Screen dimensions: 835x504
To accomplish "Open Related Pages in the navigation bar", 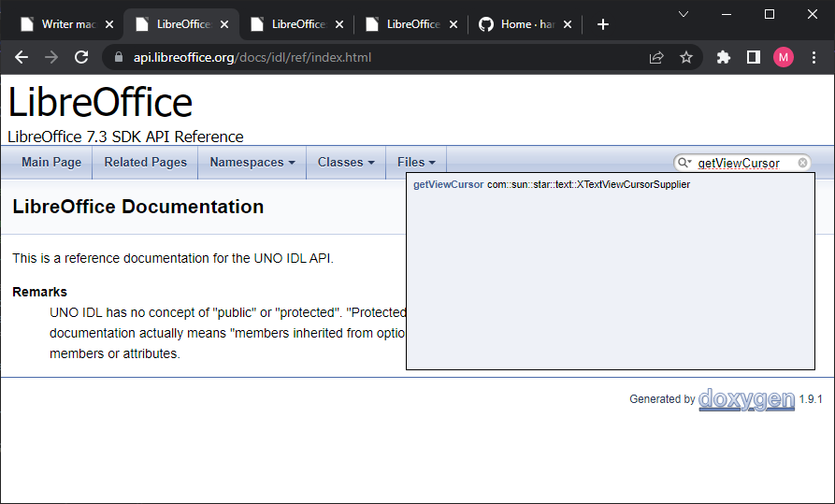I will [x=145, y=162].
